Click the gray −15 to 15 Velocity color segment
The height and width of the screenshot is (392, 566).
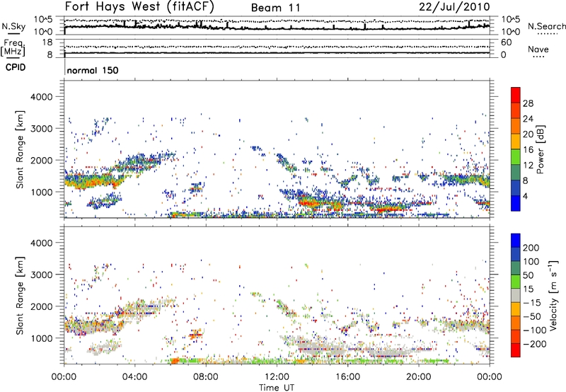point(516,296)
